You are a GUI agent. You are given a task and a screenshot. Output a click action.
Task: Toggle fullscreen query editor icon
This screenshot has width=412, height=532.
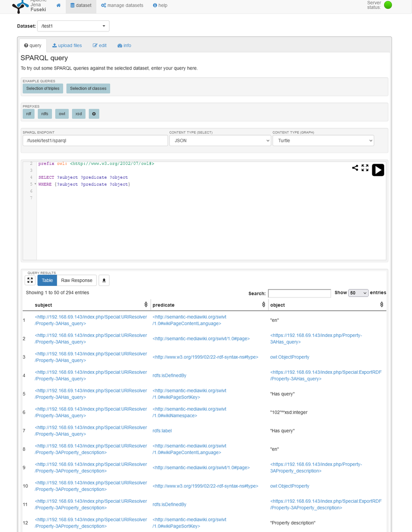click(365, 168)
